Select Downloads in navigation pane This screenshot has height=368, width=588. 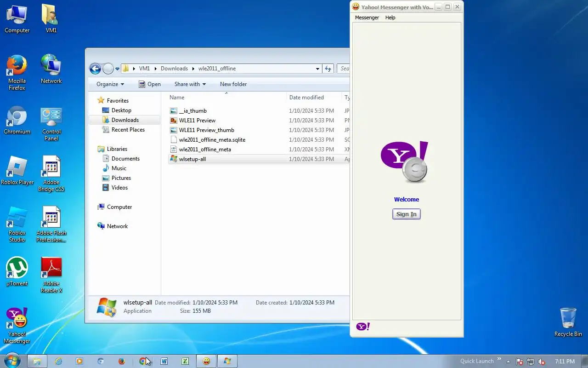click(125, 120)
